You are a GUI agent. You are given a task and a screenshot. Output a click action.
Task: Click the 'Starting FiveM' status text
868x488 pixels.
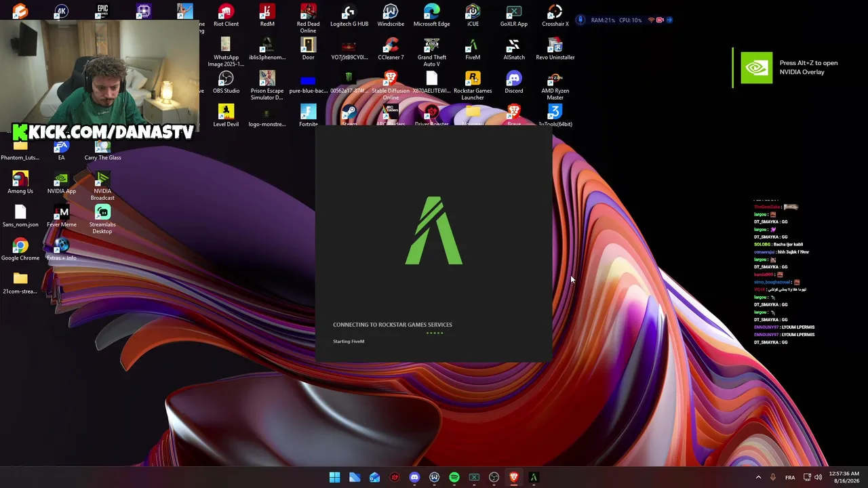click(x=349, y=342)
